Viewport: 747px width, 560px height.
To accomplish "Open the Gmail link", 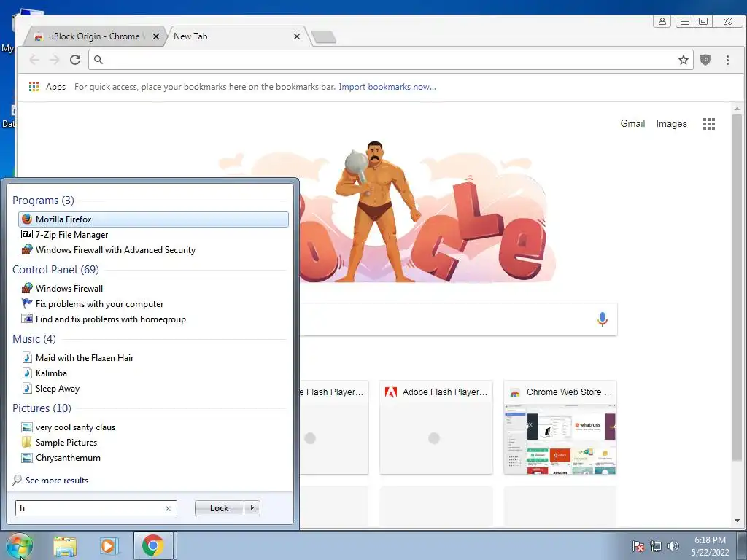I will click(x=632, y=124).
